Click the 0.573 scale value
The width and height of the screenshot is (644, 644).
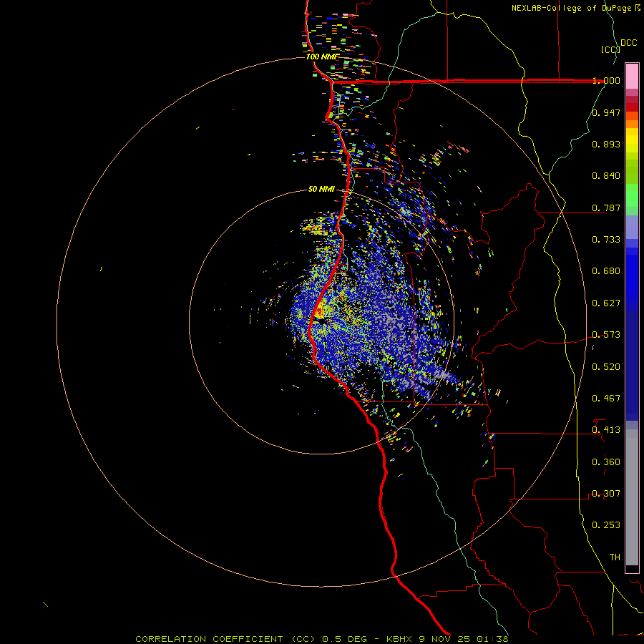click(x=606, y=335)
